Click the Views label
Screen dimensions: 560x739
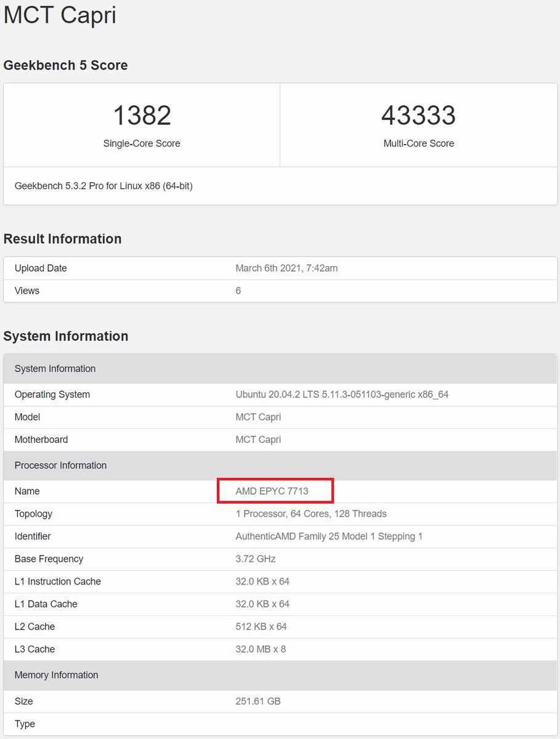point(27,291)
